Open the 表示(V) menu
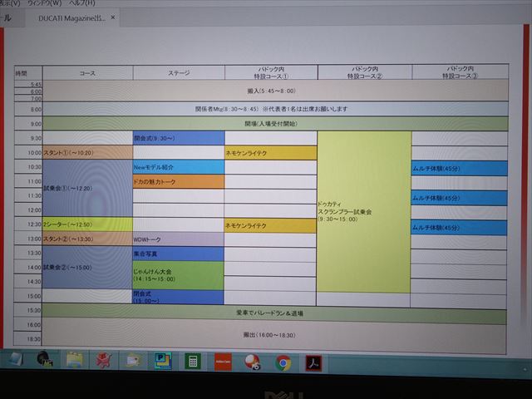532x399 pixels. click(9, 3)
